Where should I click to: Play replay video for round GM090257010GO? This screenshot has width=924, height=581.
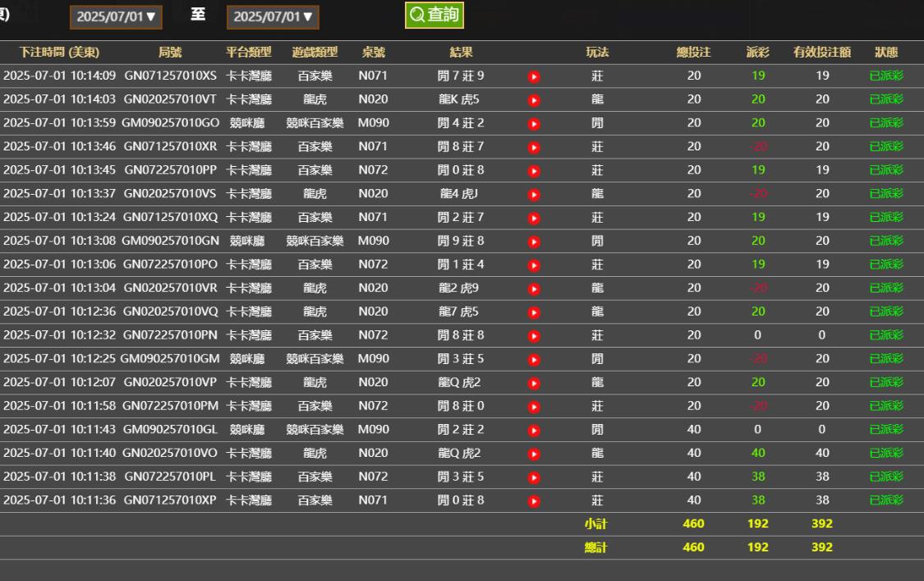click(534, 124)
